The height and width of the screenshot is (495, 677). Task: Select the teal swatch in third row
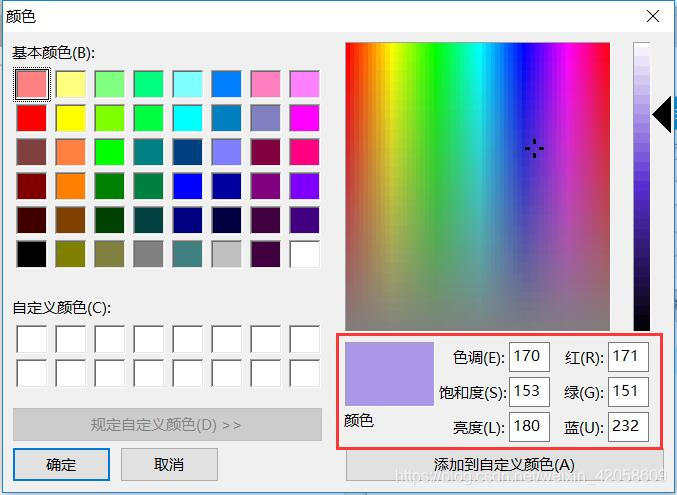(x=149, y=152)
